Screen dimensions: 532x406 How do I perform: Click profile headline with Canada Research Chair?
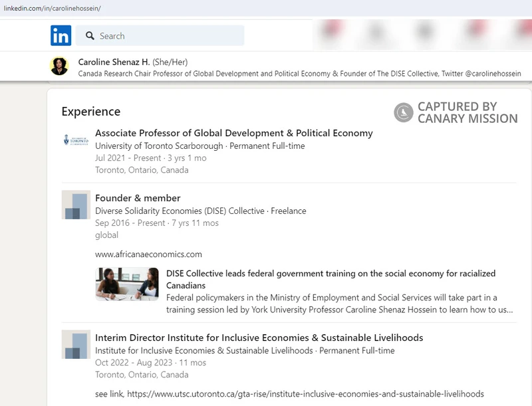coord(300,74)
